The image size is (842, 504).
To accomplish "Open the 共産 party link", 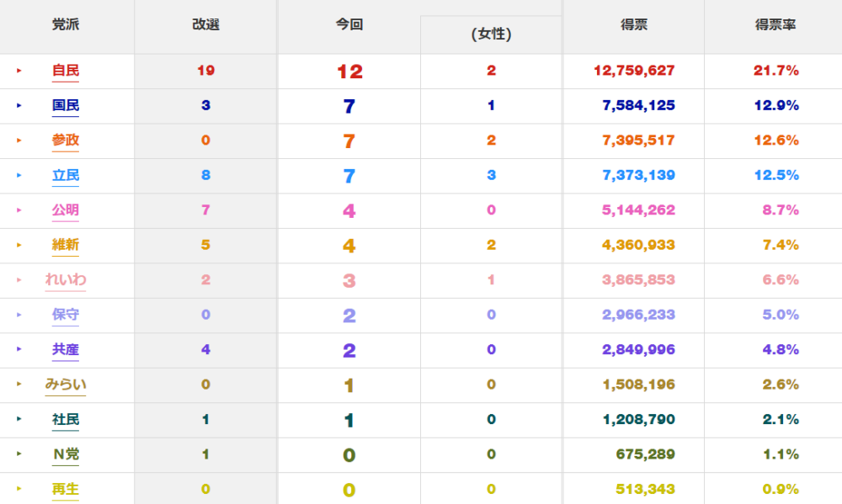I will point(66,350).
